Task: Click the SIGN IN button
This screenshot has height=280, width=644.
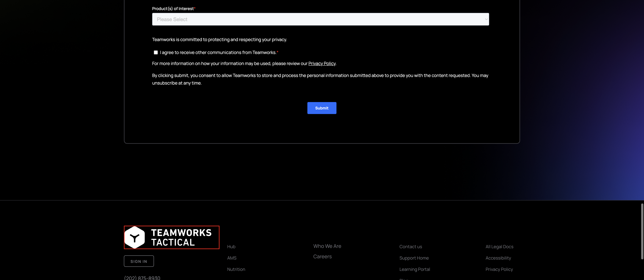Action: pos(139,261)
